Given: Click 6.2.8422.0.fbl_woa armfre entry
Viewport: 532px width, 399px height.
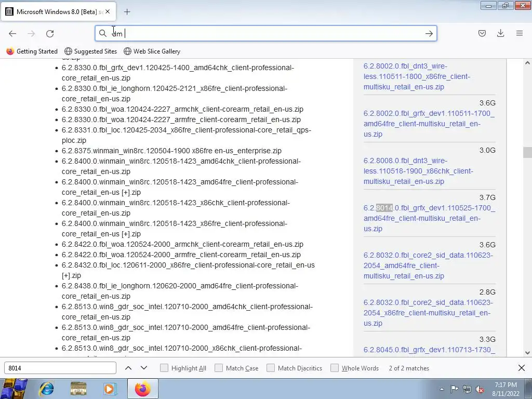Looking at the screenshot, I should point(181,255).
